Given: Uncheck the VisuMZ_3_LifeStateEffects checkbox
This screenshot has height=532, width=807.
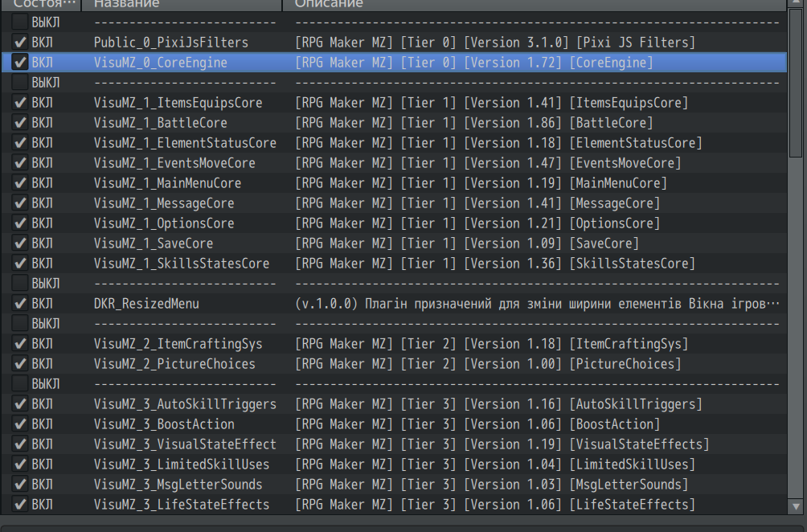Looking at the screenshot, I should click(x=20, y=504).
